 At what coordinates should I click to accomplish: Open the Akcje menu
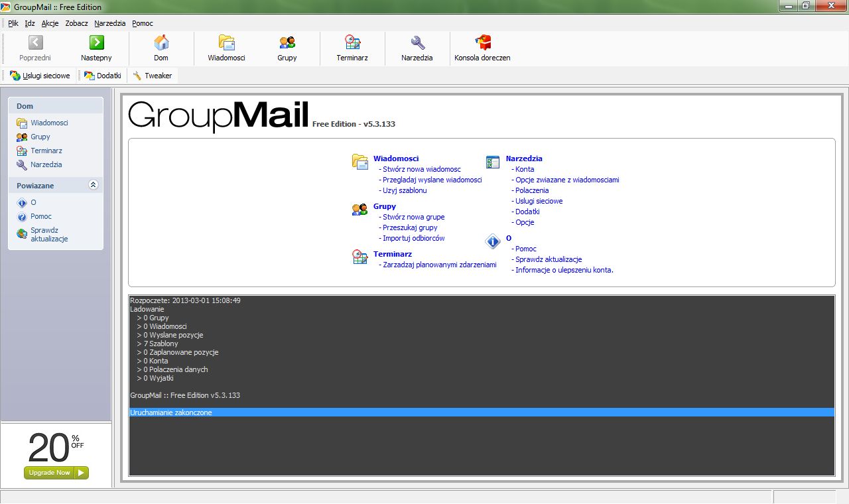50,23
